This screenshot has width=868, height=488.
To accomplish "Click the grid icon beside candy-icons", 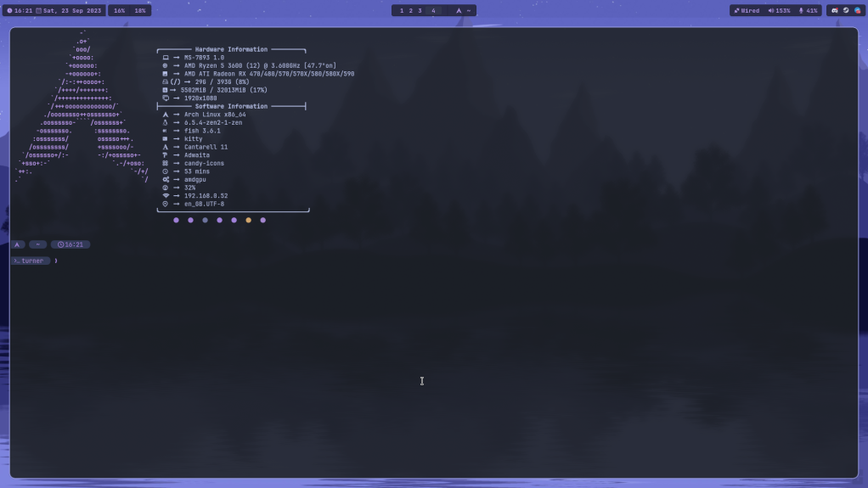I will click(165, 163).
